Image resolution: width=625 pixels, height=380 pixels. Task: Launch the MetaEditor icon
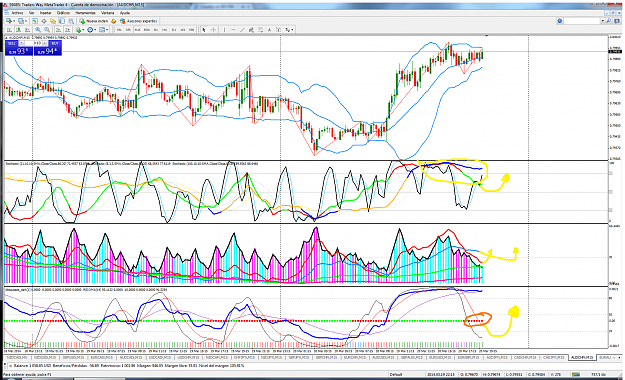click(x=113, y=21)
